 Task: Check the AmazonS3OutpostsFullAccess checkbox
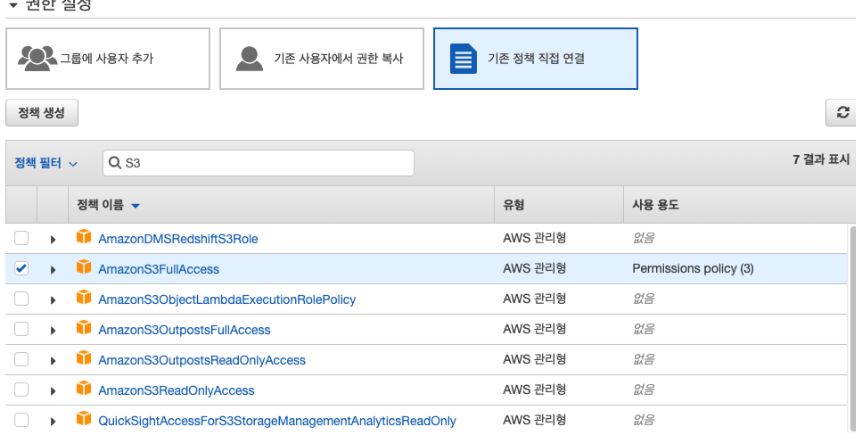tap(21, 329)
